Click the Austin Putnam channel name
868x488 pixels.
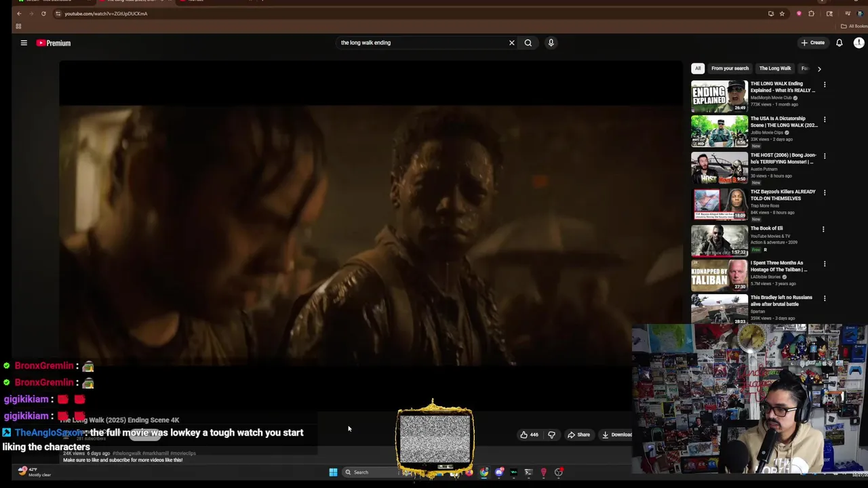pyautogui.click(x=763, y=169)
